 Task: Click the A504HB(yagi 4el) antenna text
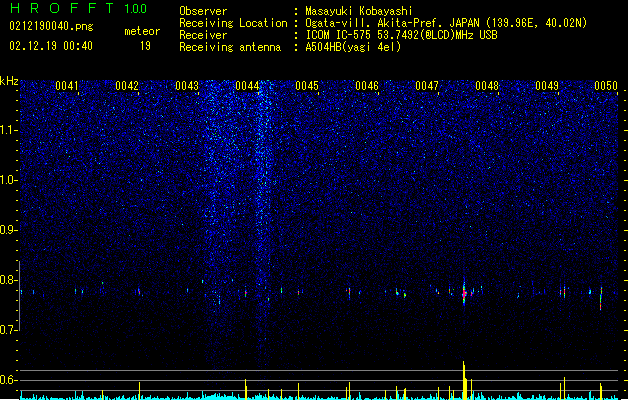point(353,47)
